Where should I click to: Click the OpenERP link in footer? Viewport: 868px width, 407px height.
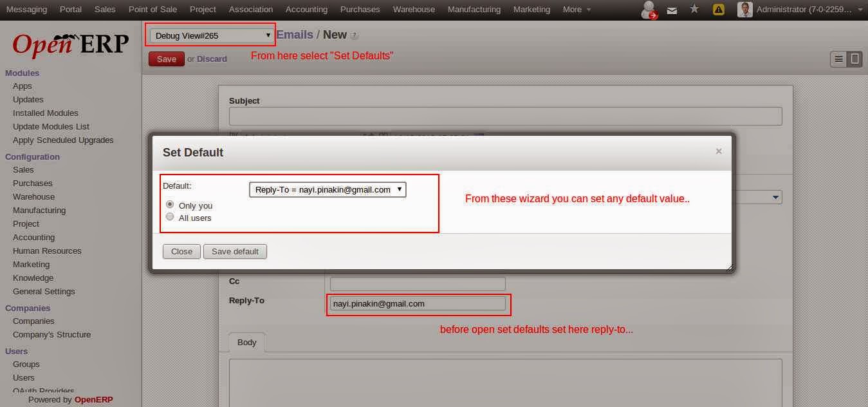[x=93, y=399]
